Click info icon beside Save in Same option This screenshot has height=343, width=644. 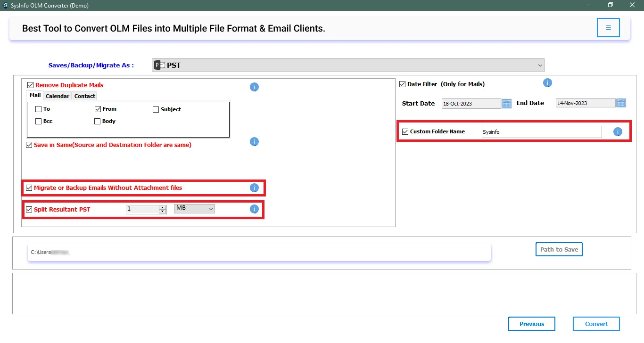(254, 142)
